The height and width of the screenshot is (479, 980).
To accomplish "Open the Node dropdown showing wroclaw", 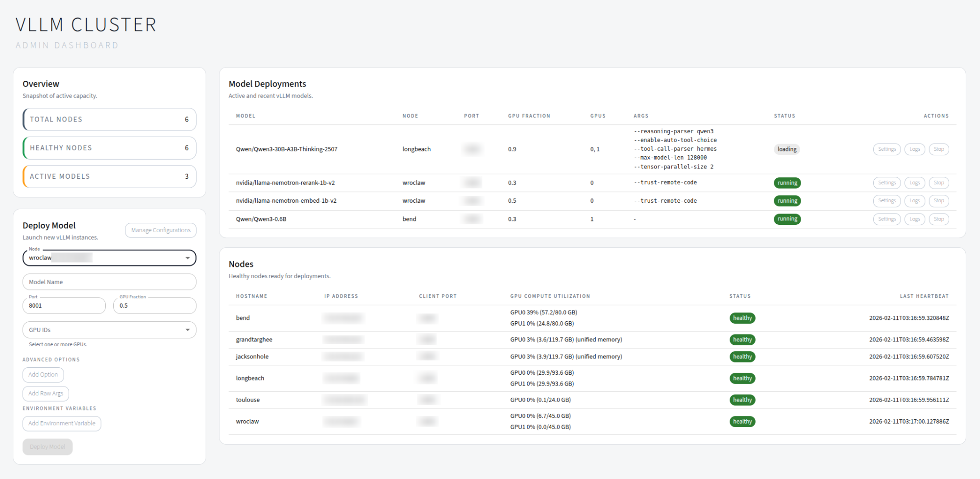I will (x=109, y=258).
